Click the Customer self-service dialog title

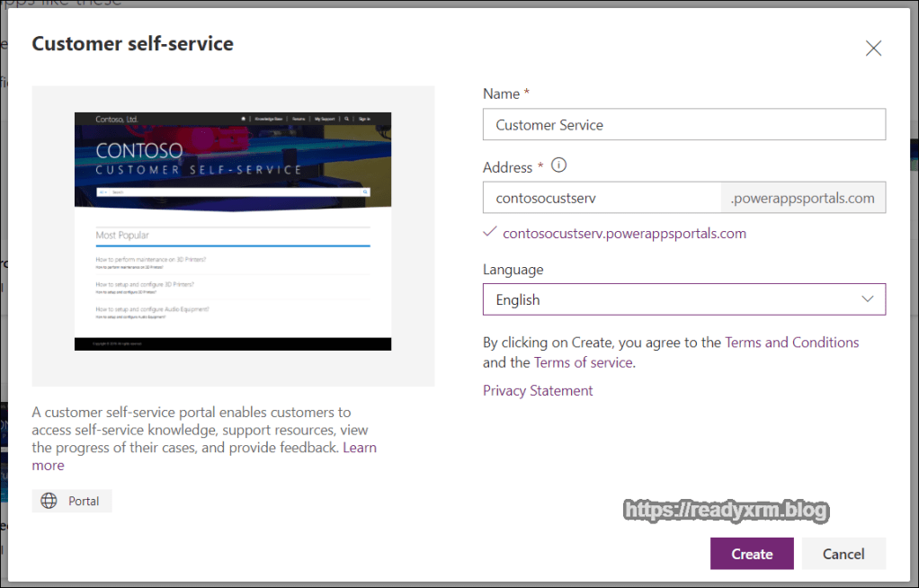tap(132, 43)
